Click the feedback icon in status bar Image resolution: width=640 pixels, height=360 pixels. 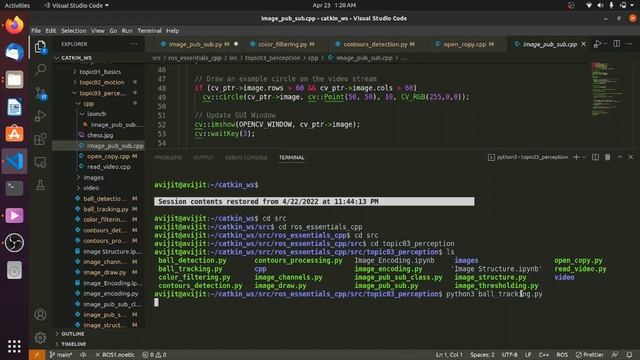click(615, 355)
